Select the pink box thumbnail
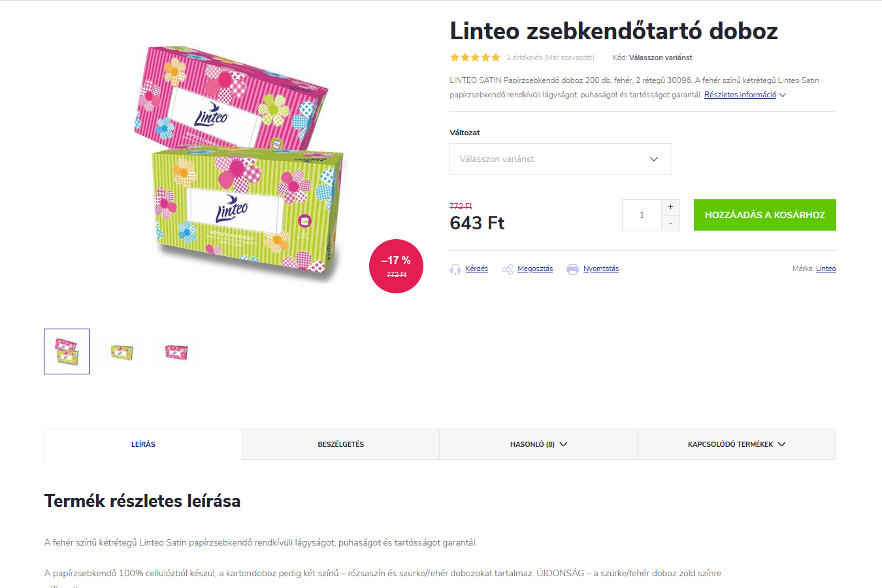 point(176,351)
